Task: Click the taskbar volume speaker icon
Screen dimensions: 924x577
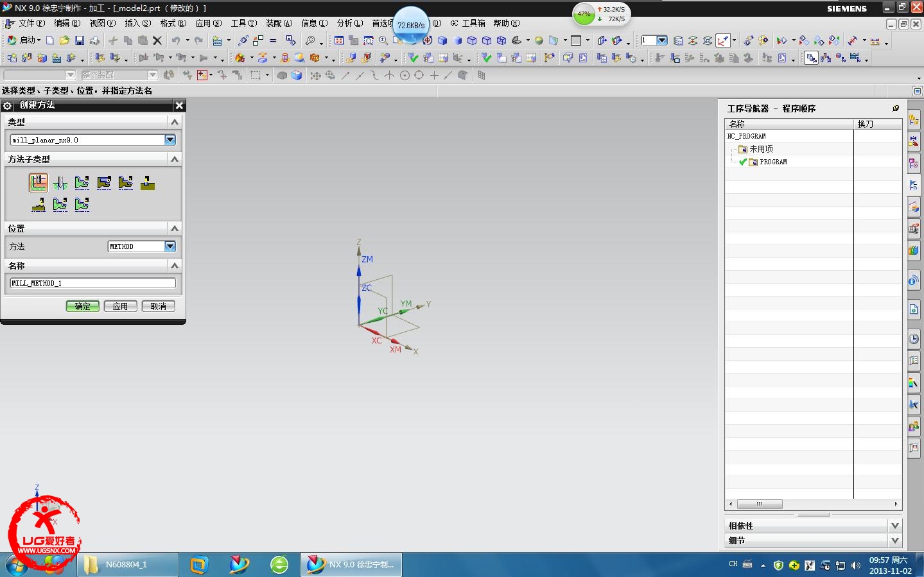Action: point(856,565)
